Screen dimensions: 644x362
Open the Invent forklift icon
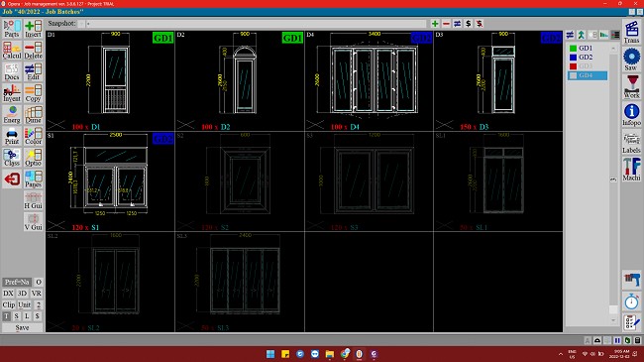[x=12, y=93]
